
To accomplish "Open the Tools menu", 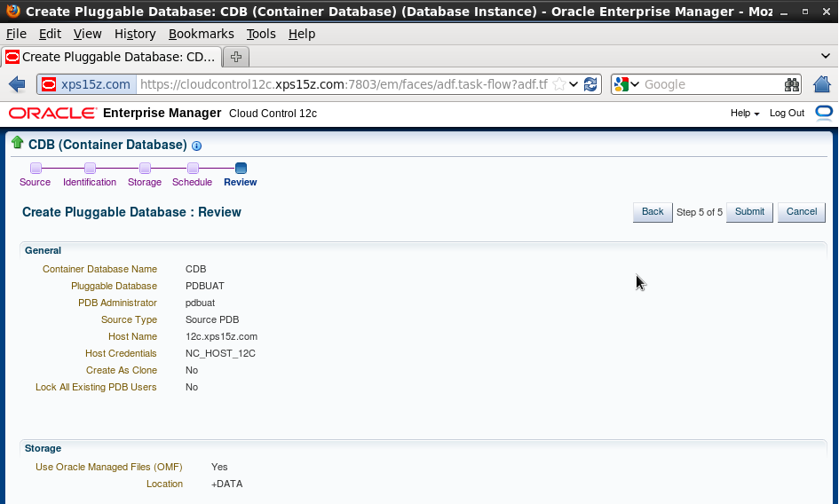I will pyautogui.click(x=261, y=34).
